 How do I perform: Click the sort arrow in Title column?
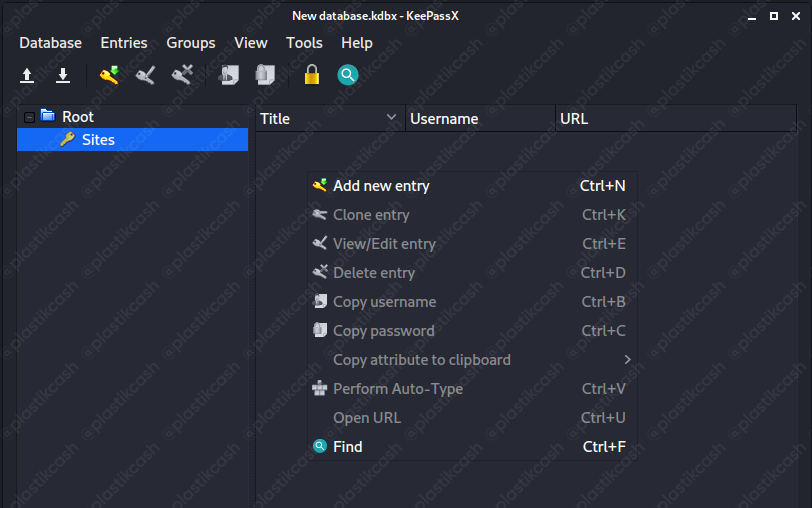392,118
